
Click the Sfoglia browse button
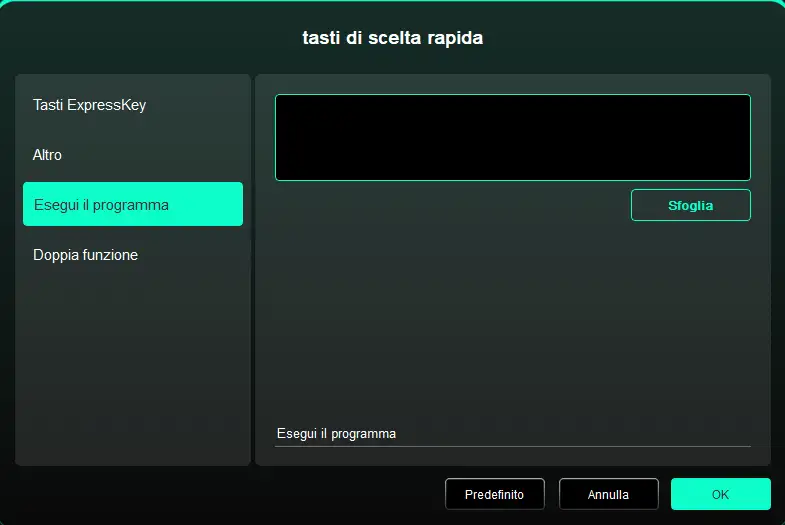coord(690,205)
